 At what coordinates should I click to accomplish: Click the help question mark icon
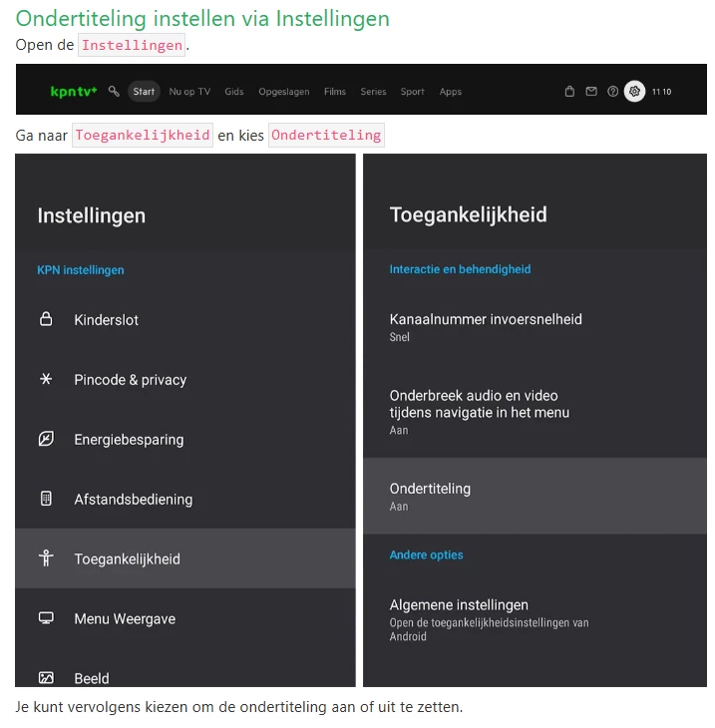(x=612, y=92)
